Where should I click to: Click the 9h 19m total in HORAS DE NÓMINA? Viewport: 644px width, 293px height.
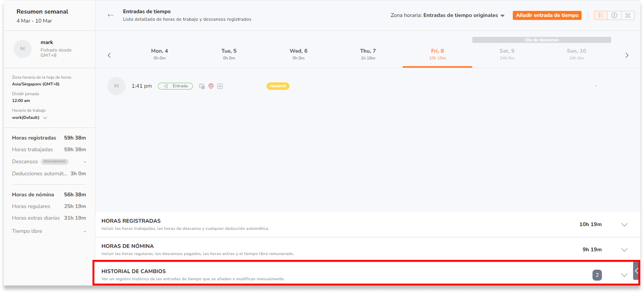592,250
